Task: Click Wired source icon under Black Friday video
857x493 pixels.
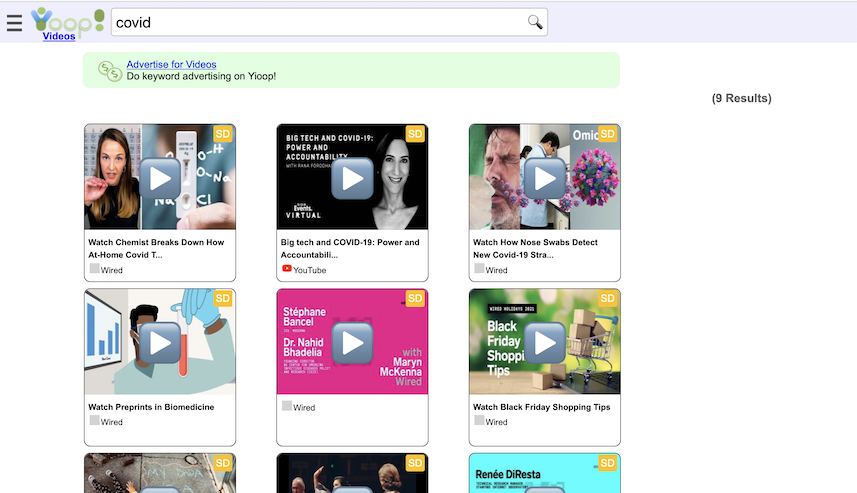Action: (x=479, y=420)
